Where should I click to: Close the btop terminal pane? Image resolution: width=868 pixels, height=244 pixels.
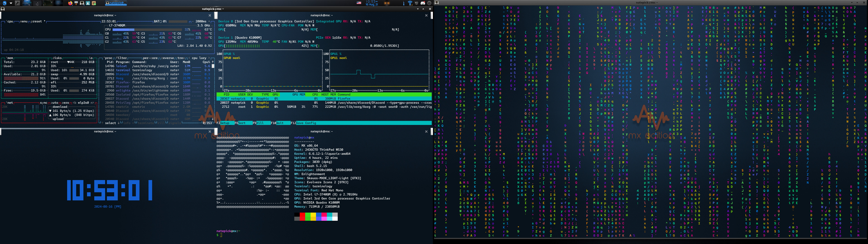coord(210,15)
